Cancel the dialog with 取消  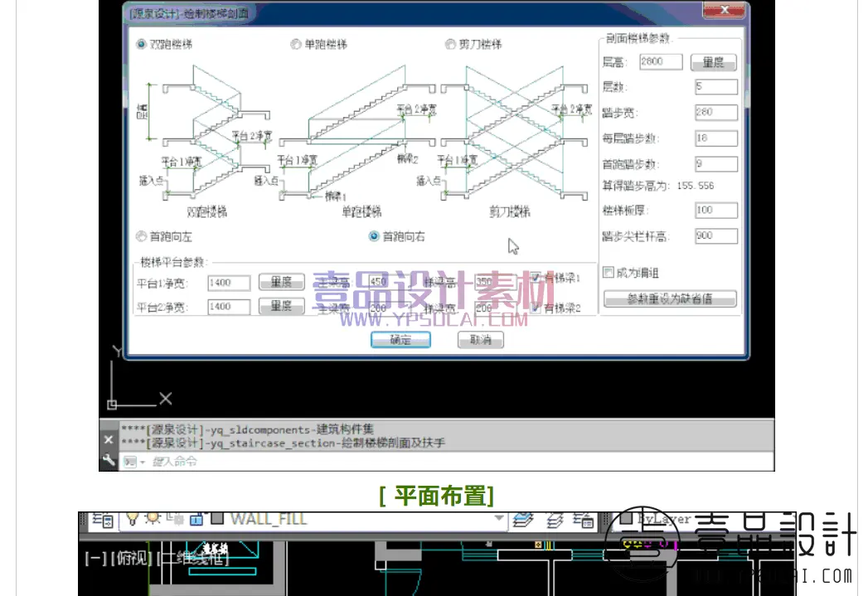481,340
